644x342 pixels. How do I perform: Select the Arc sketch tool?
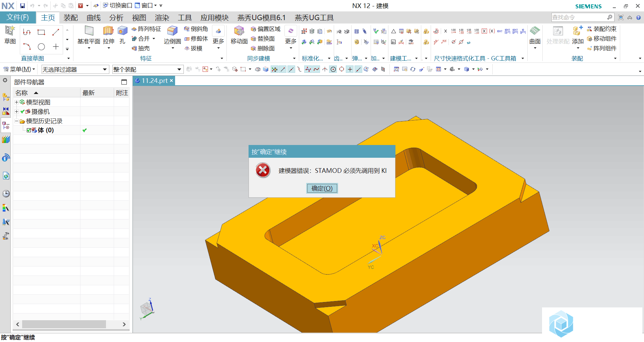coord(27,47)
